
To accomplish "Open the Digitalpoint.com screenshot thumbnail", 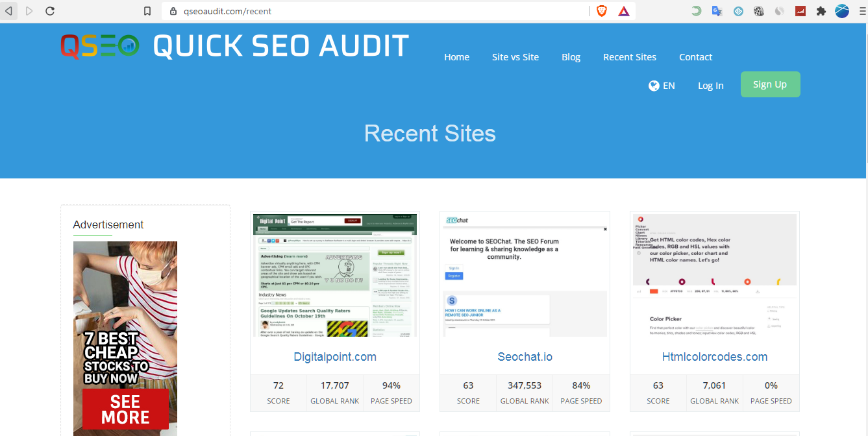I will pyautogui.click(x=335, y=276).
